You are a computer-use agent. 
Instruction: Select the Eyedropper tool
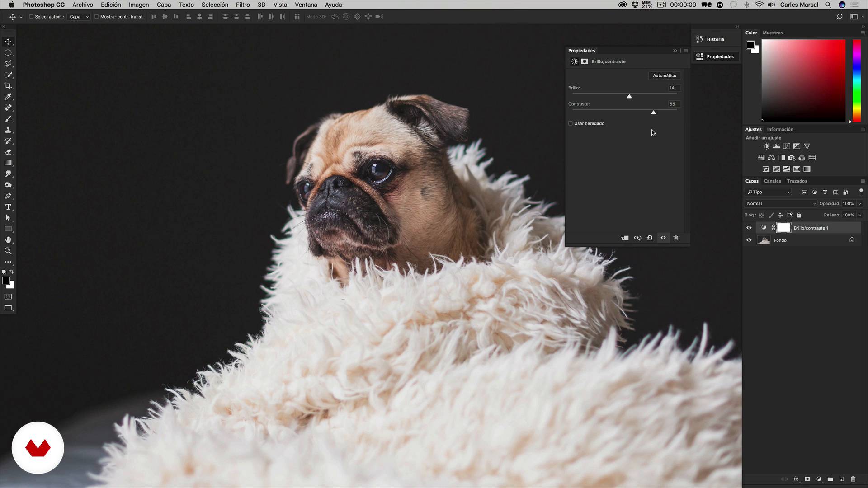[x=8, y=97]
